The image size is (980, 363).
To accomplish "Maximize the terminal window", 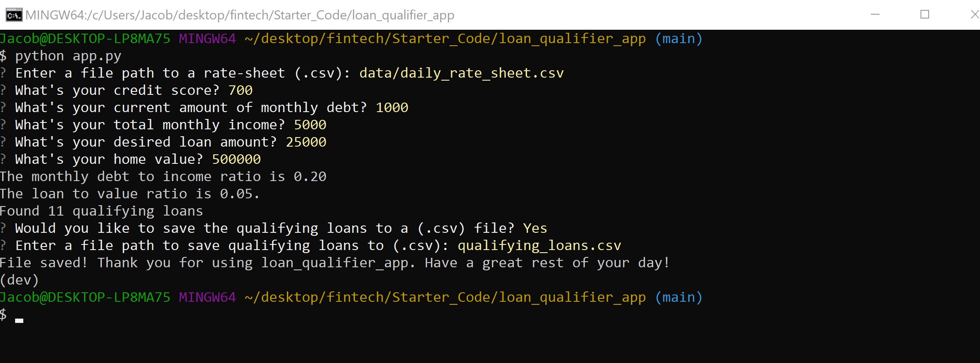I will pyautogui.click(x=924, y=14).
